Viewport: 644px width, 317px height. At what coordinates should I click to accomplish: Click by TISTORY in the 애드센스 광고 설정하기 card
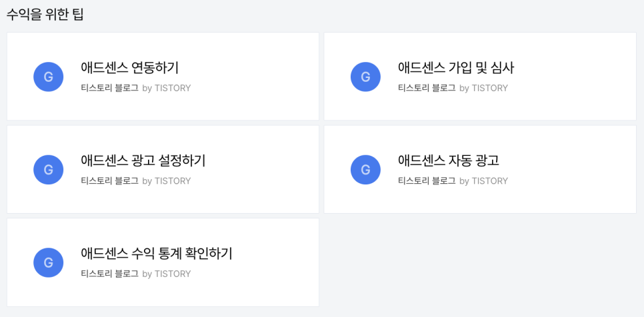point(167,181)
